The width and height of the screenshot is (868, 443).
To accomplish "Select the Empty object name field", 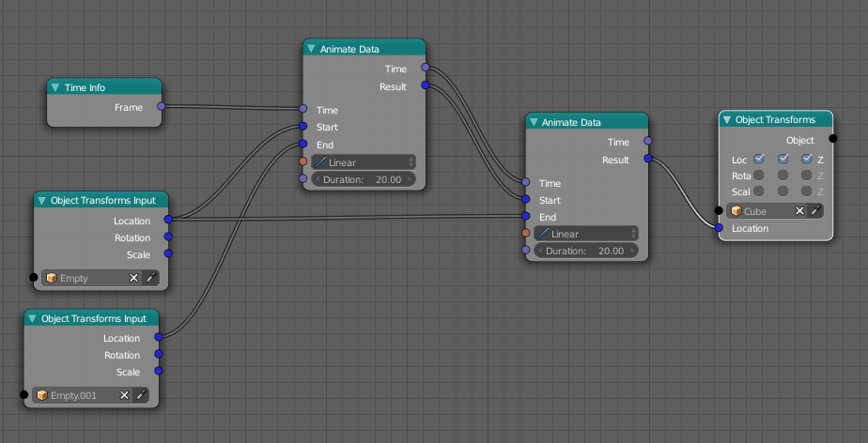I will click(93, 278).
